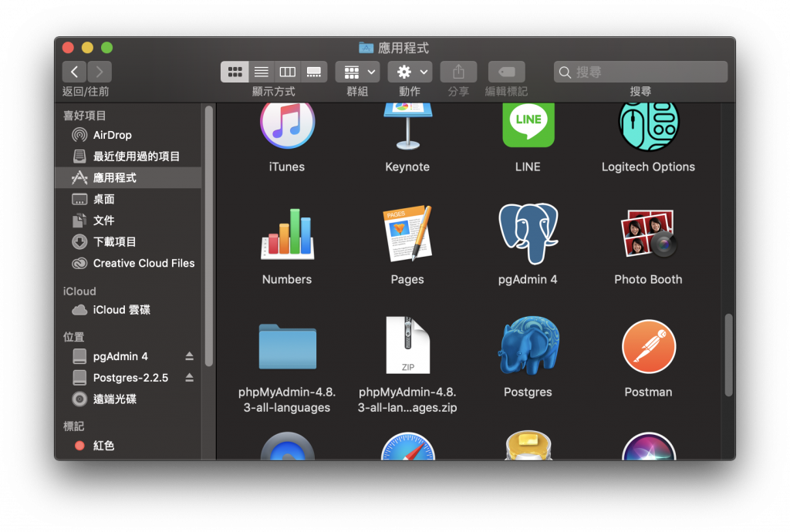Click the Photo Booth name label
790x532 pixels.
(648, 279)
